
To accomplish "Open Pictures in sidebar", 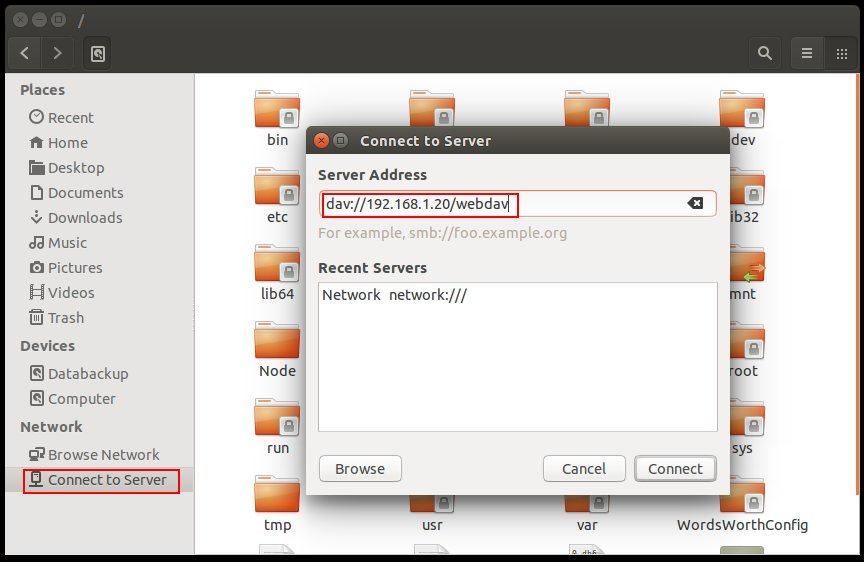I will (x=66, y=268).
